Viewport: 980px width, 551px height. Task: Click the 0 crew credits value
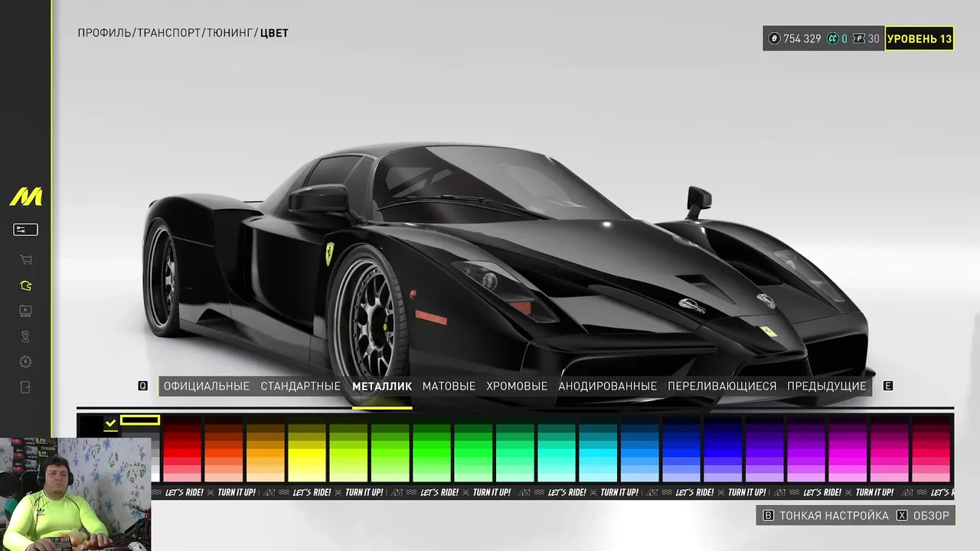[844, 39]
